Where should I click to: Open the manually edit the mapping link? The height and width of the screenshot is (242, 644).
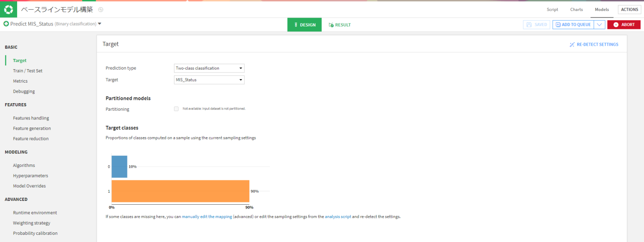click(207, 216)
